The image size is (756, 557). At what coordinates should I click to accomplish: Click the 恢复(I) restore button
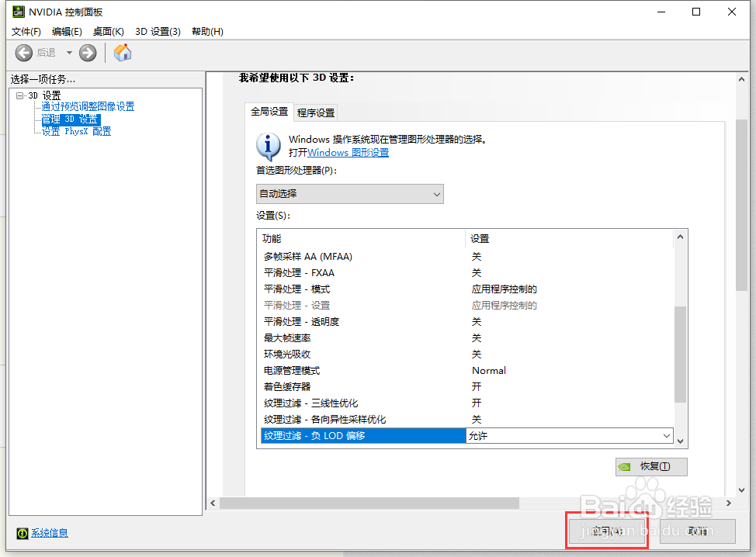click(651, 466)
